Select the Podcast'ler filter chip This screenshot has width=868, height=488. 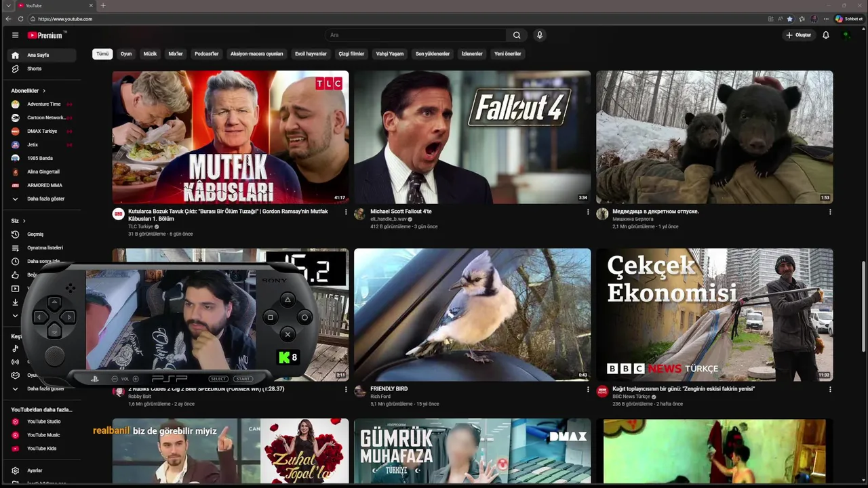tap(207, 54)
